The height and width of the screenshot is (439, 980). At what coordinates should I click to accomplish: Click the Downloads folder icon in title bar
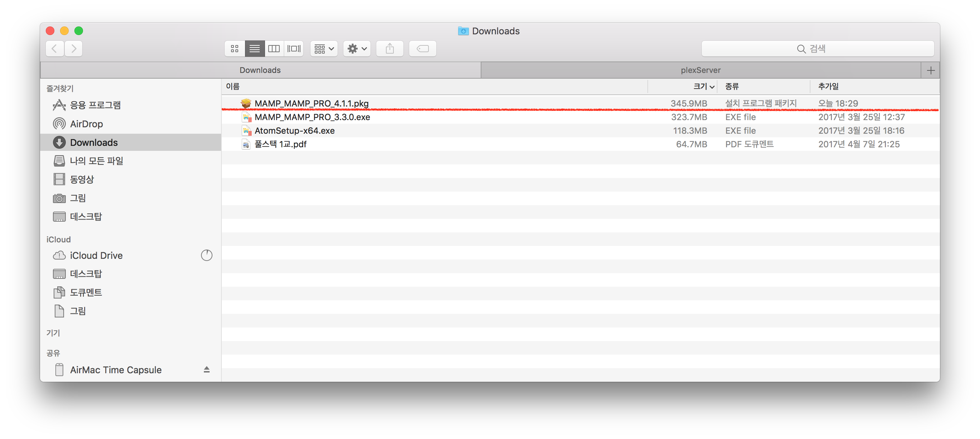tap(463, 31)
